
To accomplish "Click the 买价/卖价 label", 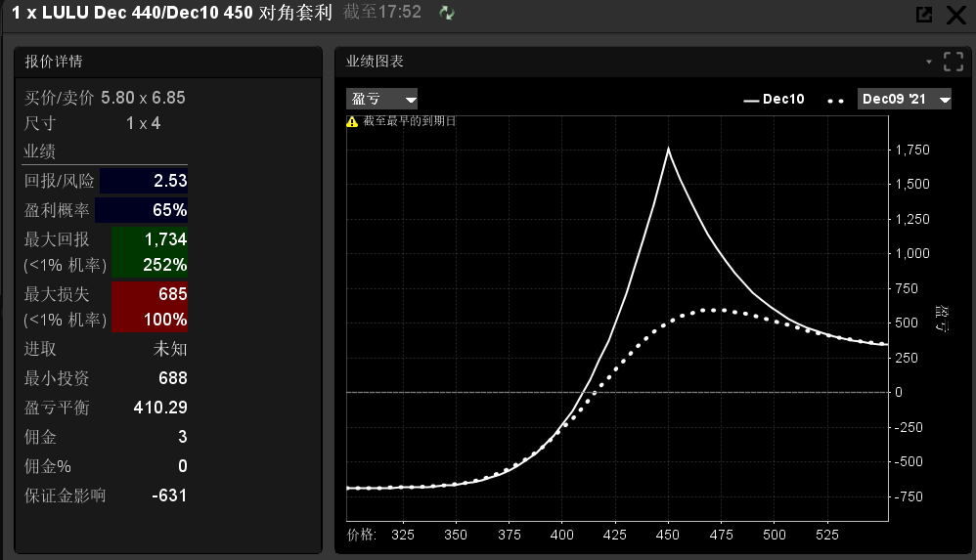I will click(59, 98).
